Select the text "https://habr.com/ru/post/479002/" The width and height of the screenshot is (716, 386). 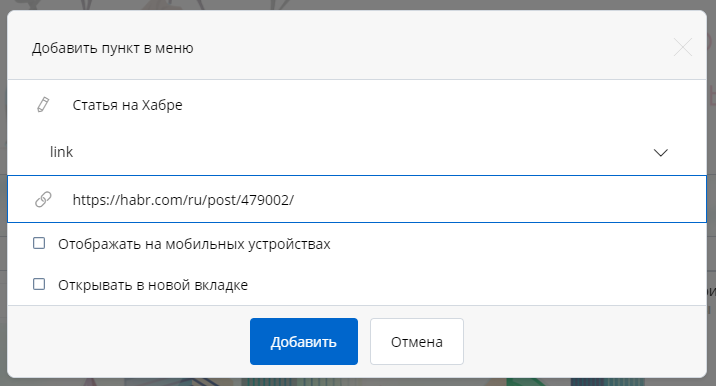(x=183, y=200)
